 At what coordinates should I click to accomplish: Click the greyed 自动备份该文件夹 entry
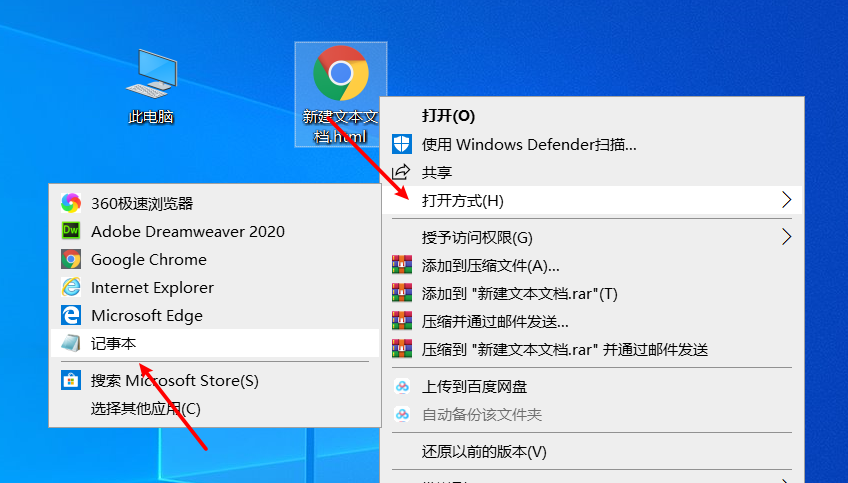[593, 414]
